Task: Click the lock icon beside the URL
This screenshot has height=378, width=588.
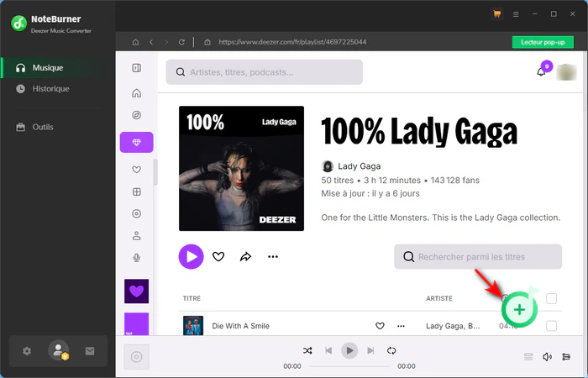Action: [x=207, y=42]
